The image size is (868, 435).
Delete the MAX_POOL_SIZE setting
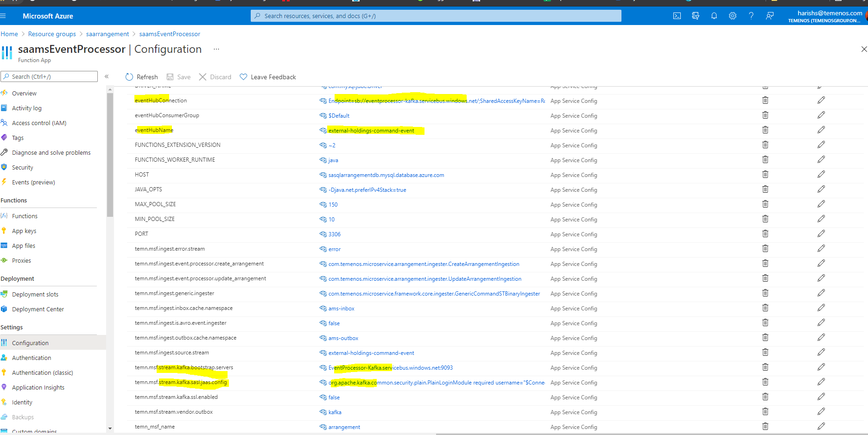click(765, 204)
